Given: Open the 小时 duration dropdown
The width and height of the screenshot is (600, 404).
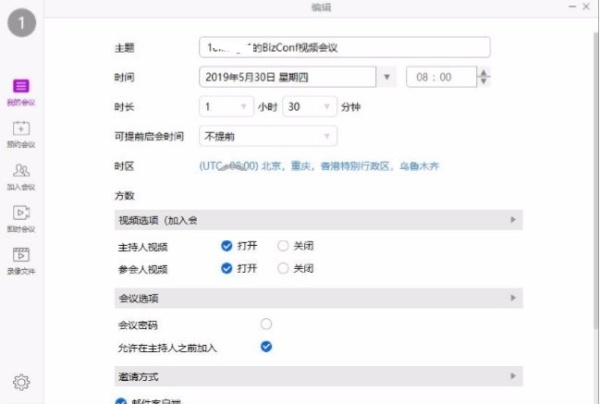Looking at the screenshot, I should (x=245, y=106).
